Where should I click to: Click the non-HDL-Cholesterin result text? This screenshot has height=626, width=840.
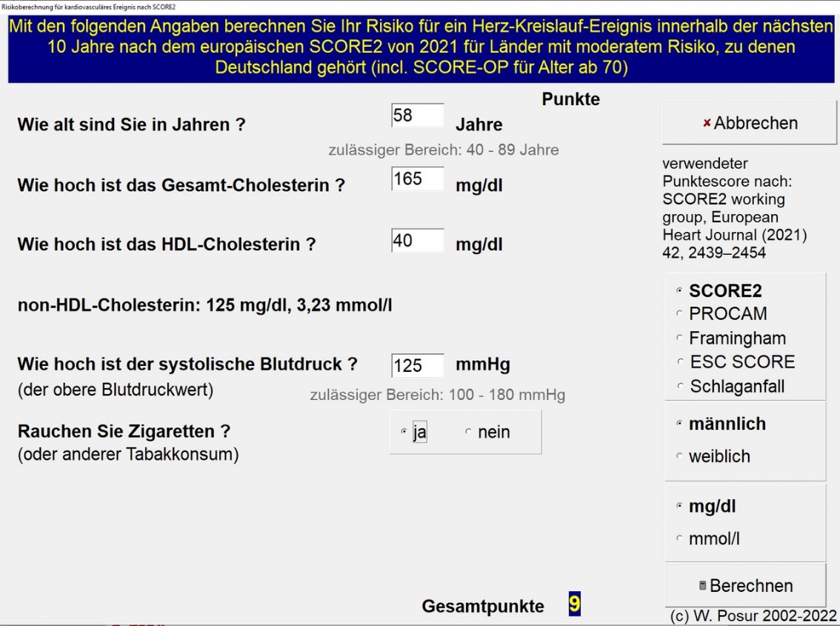click(x=204, y=304)
